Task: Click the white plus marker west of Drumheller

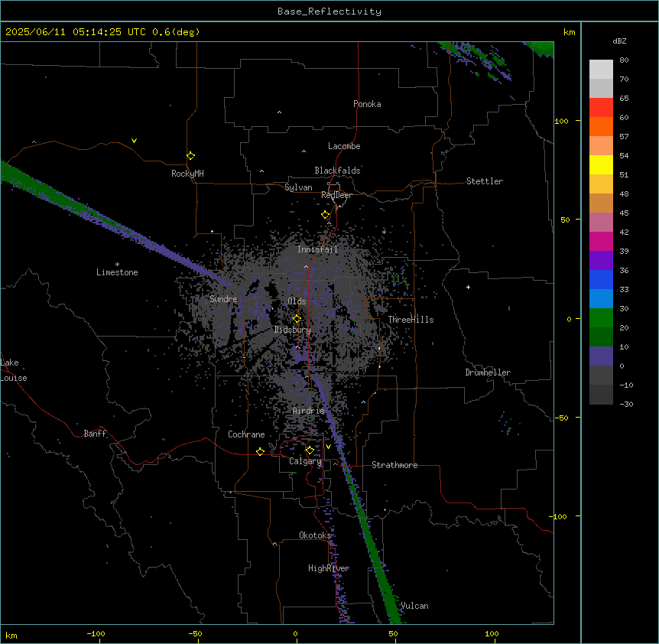Action: (468, 287)
